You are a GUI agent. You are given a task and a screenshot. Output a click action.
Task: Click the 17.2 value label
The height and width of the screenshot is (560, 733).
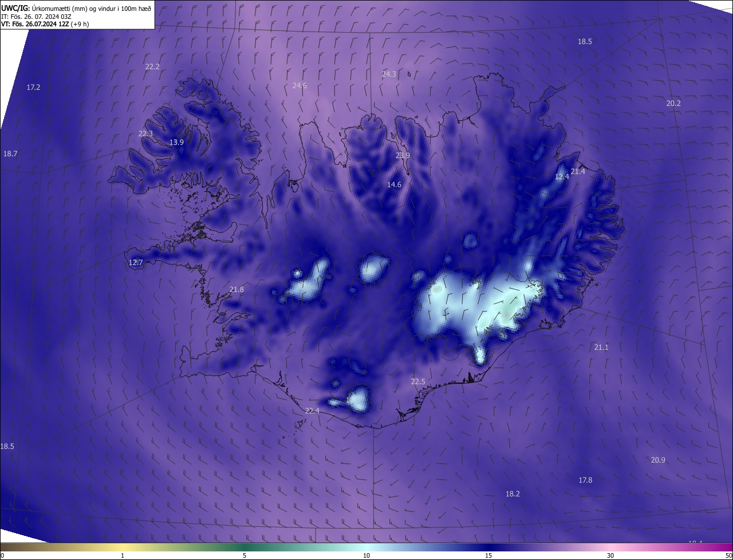point(33,87)
